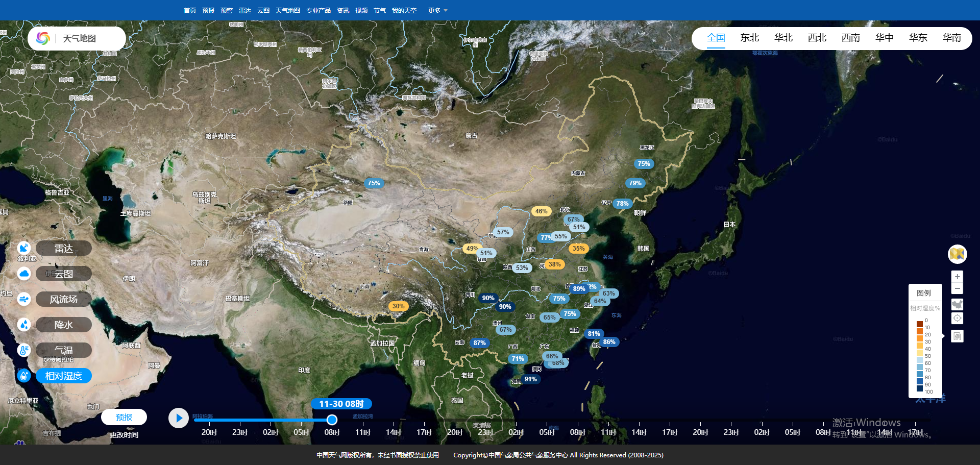The width and height of the screenshot is (980, 465).
Task: Expand the 更多 dropdown in top navigation
Action: pos(437,10)
